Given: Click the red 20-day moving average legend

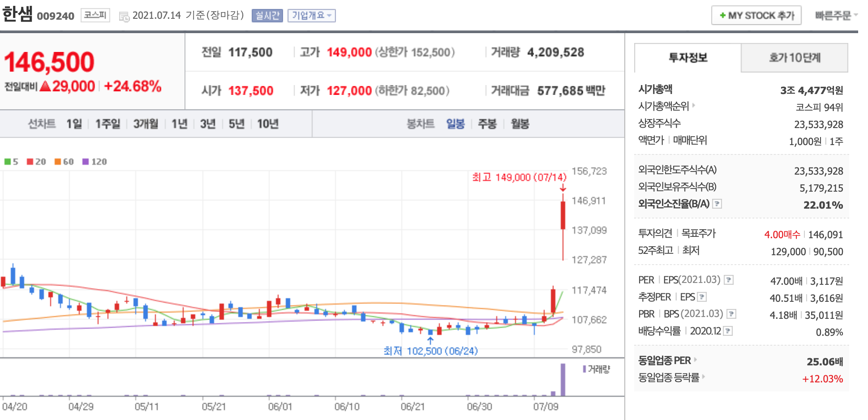Looking at the screenshot, I should click(36, 162).
